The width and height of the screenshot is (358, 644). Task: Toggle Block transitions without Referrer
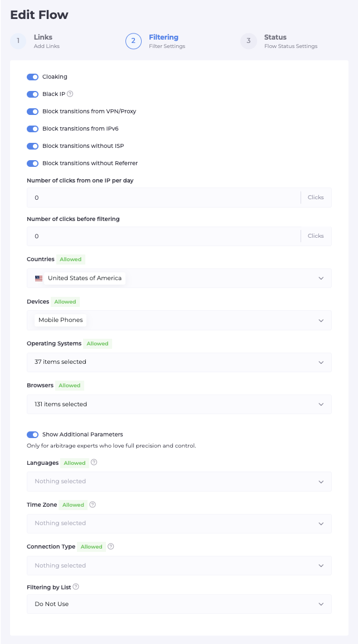pyautogui.click(x=32, y=164)
